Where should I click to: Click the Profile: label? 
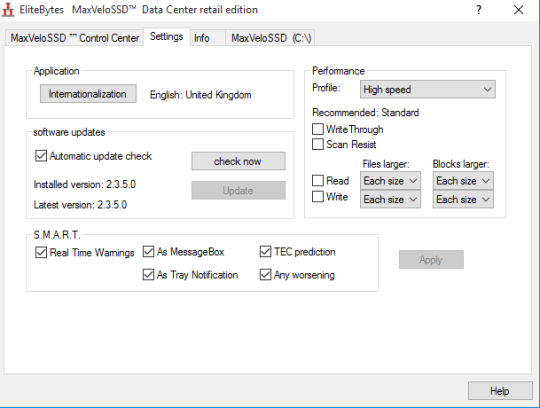click(x=326, y=88)
